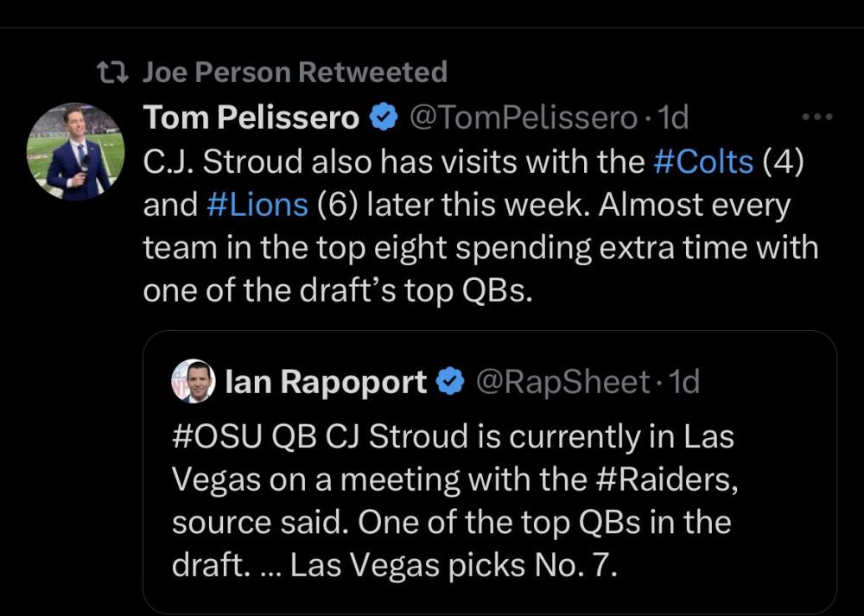Click the Tom Pelissero display name

point(251,118)
